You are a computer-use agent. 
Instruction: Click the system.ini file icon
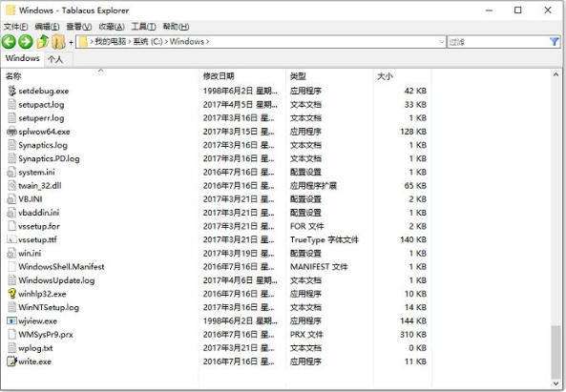[11, 172]
